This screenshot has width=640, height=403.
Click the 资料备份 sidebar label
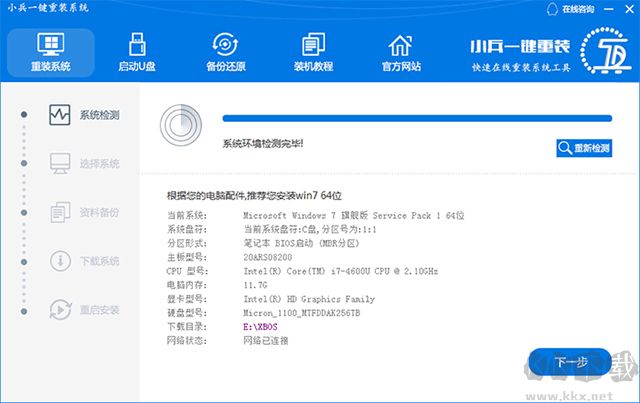(x=99, y=212)
